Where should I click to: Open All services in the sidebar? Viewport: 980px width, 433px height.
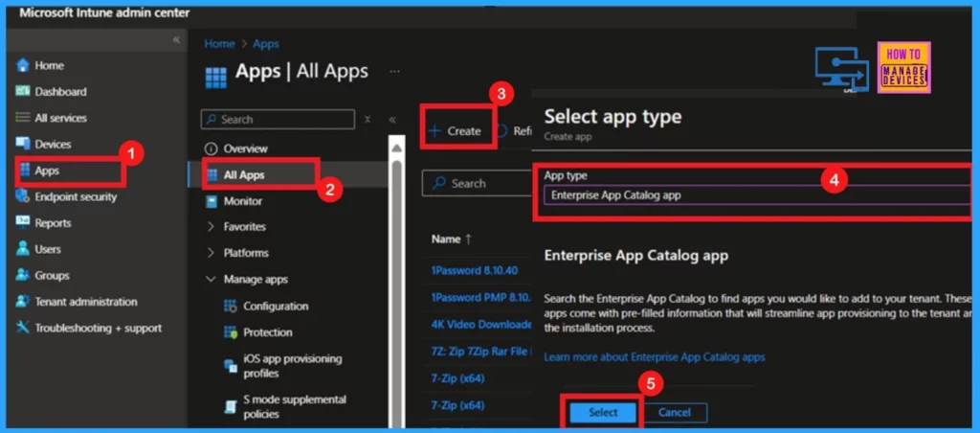pos(60,118)
